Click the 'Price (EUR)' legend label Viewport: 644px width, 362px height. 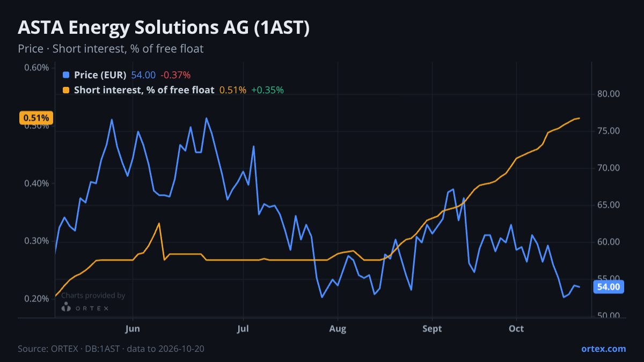pos(100,75)
